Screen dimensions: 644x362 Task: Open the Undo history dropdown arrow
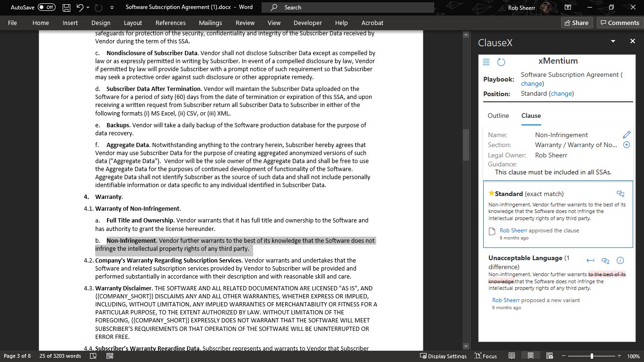click(88, 8)
